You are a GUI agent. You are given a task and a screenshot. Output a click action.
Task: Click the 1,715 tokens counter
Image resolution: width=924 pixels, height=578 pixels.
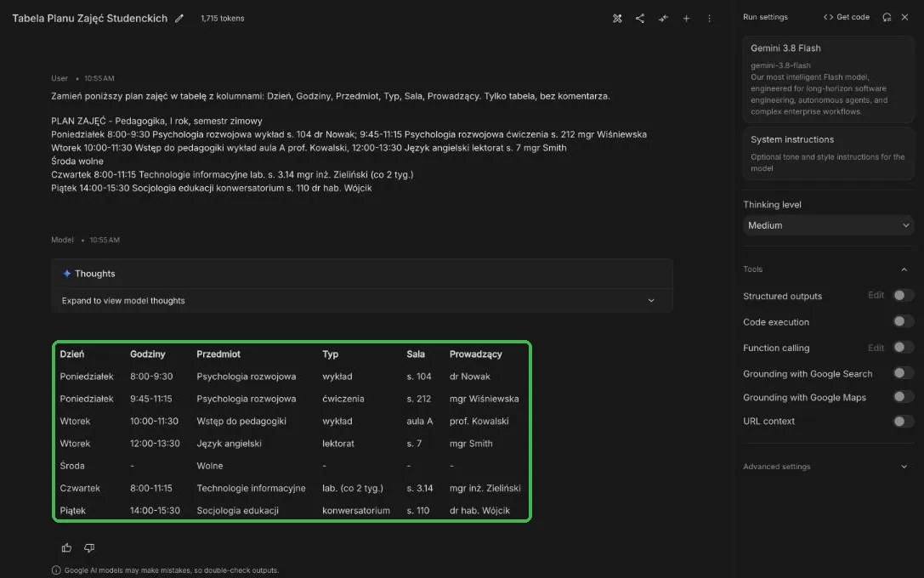pos(222,18)
